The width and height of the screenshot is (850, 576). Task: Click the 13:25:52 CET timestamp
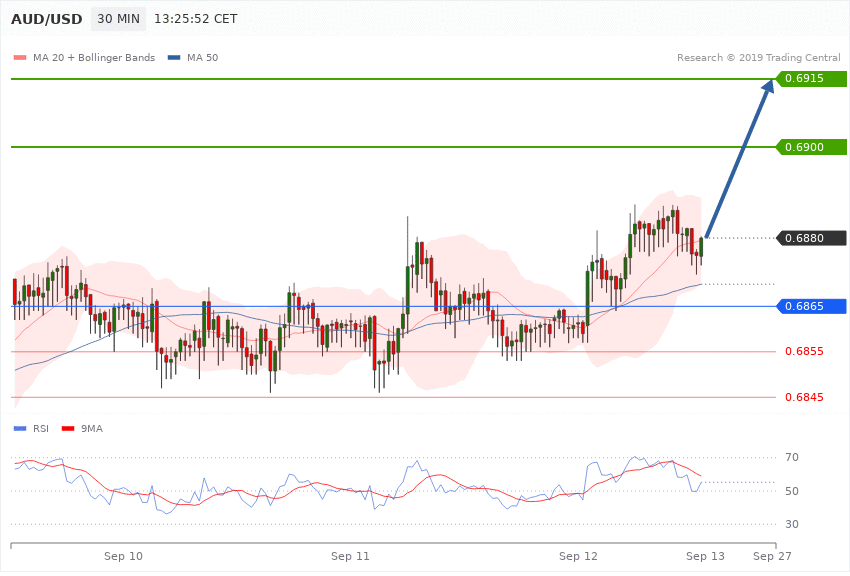(x=196, y=19)
